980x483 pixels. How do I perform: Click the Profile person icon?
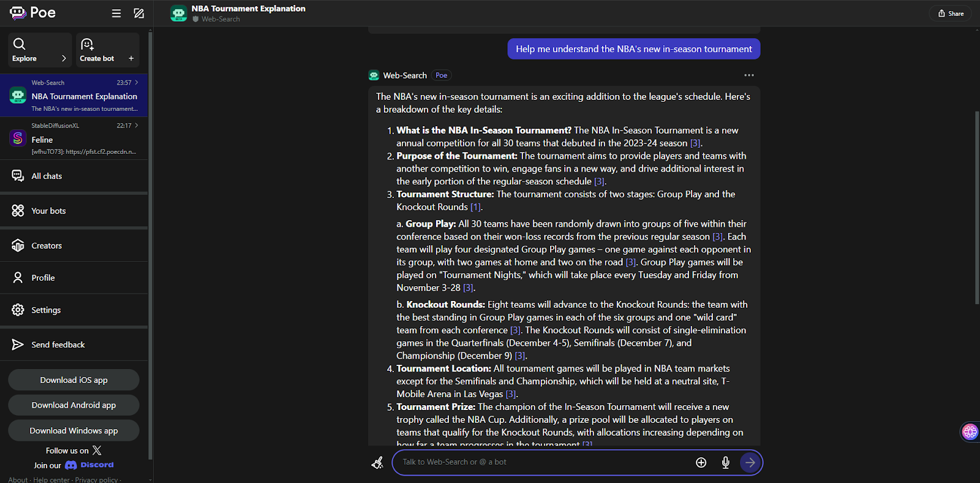(18, 278)
